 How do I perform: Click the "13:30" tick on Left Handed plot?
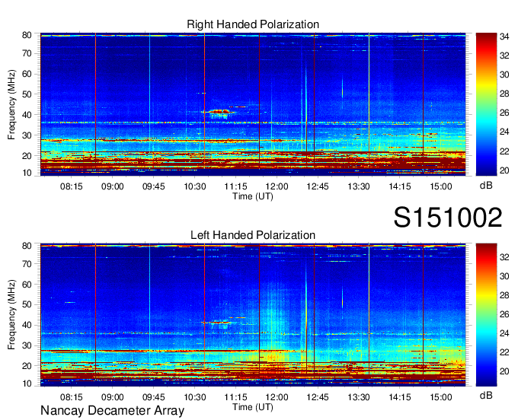(359, 397)
